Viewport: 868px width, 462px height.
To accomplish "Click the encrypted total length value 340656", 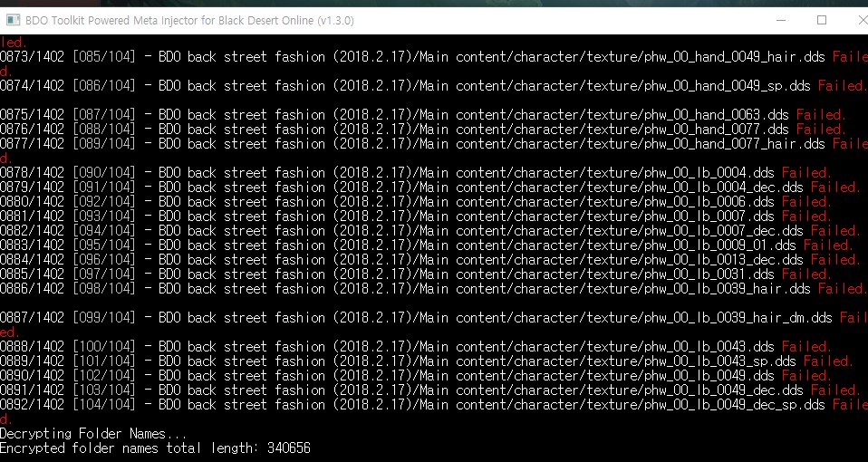I will pyautogui.click(x=288, y=448).
